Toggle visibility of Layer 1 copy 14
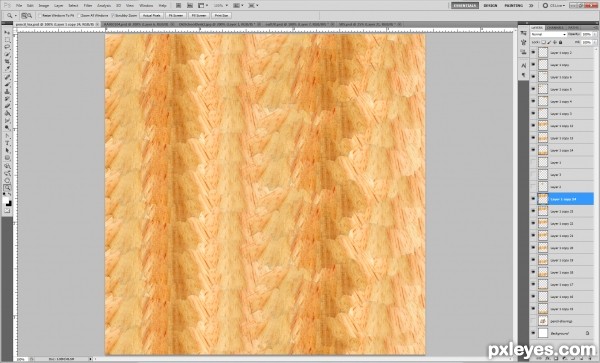Image resolution: width=600 pixels, height=363 pixels. (x=533, y=150)
